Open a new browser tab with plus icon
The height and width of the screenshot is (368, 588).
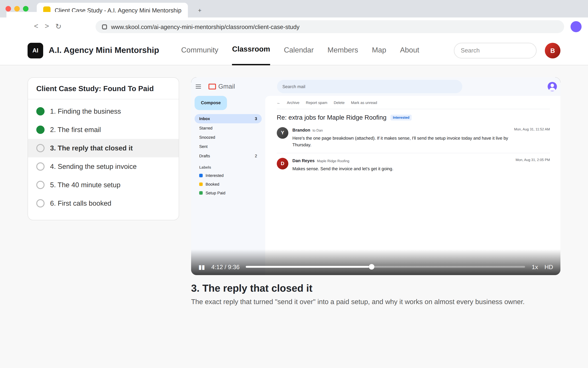(199, 11)
